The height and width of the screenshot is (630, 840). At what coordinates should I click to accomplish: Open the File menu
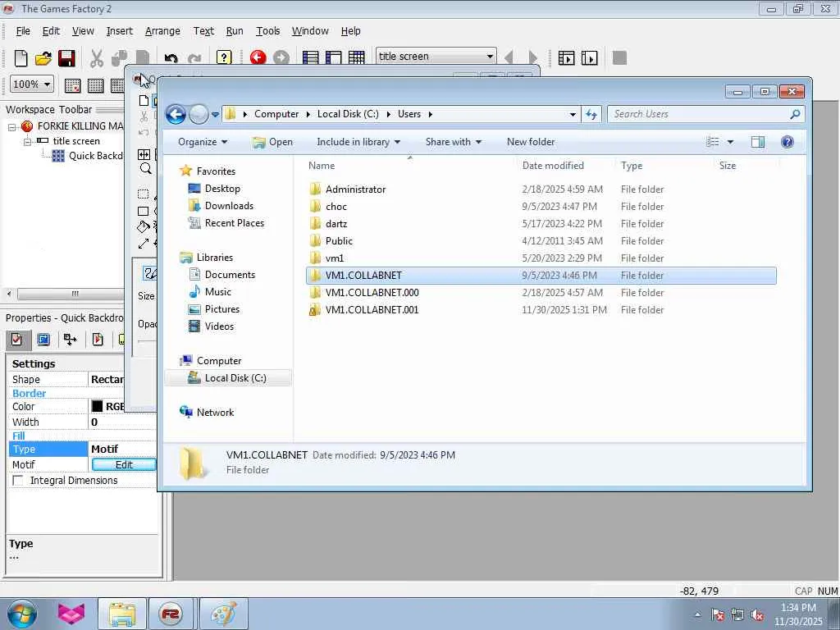coord(23,31)
